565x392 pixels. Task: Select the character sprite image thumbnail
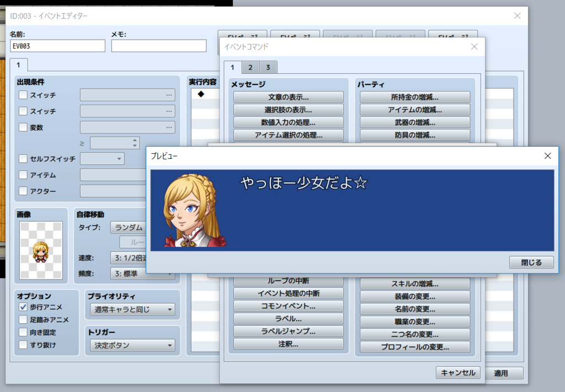click(x=41, y=250)
